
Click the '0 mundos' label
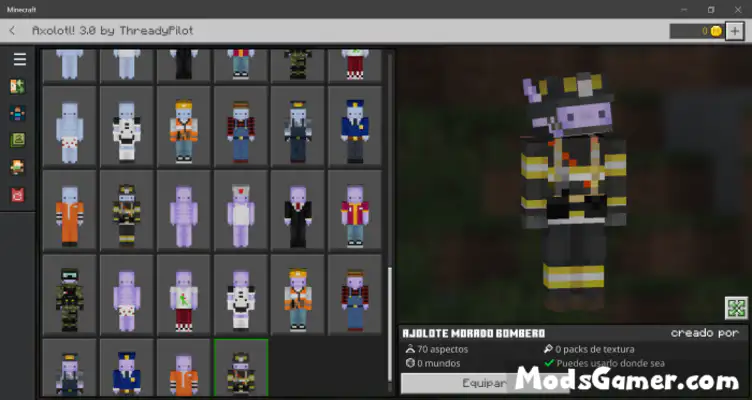[x=438, y=363]
